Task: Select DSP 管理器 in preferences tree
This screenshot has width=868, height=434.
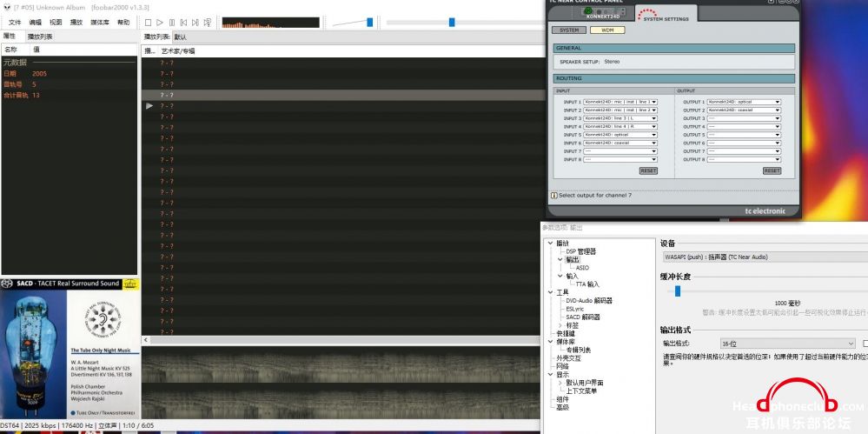Action: coord(580,251)
